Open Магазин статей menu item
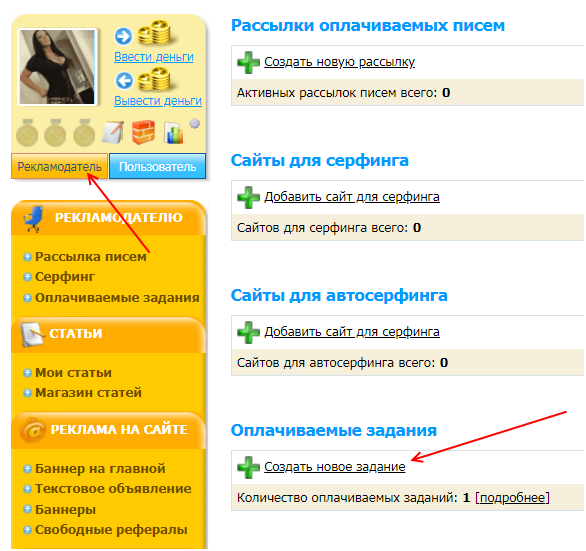 [89, 393]
